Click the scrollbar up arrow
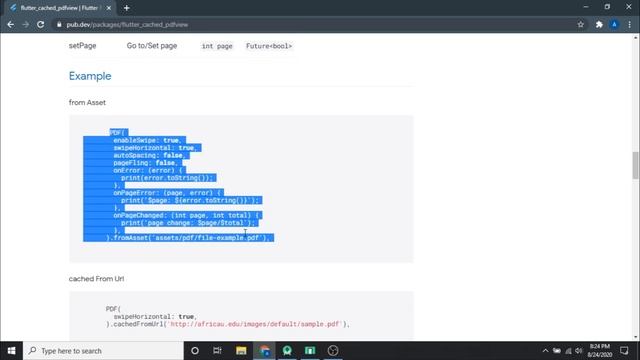The image size is (640, 360). tap(636, 38)
